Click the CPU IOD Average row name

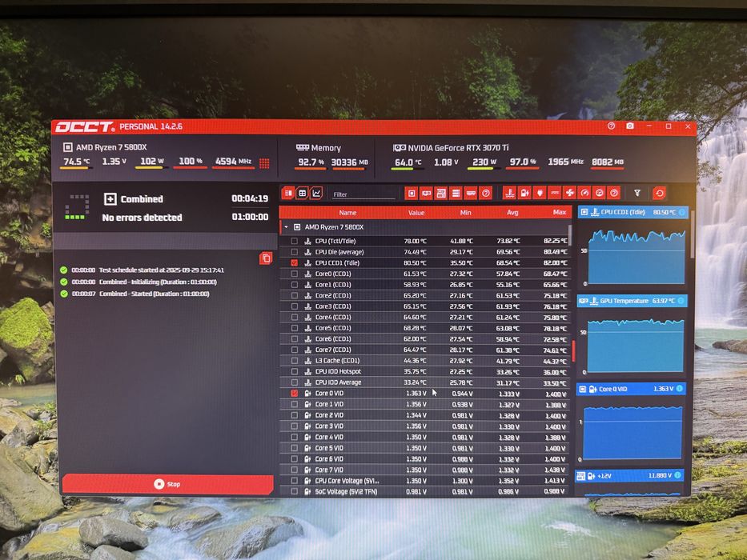click(338, 382)
